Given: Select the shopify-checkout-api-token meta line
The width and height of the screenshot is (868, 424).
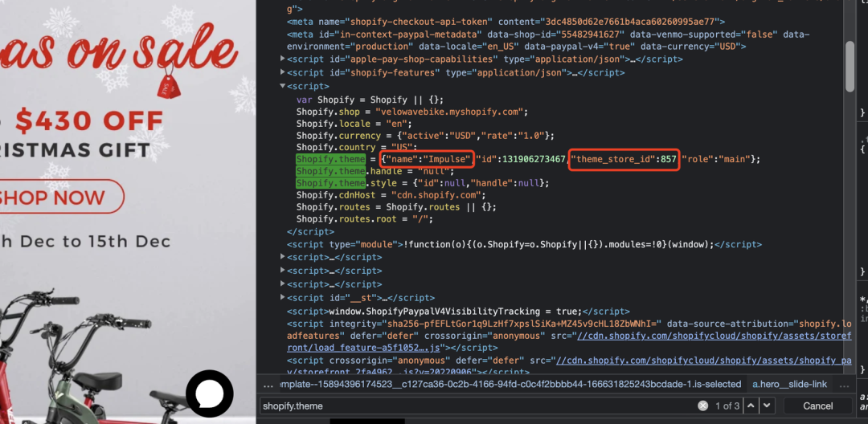Looking at the screenshot, I should (x=506, y=22).
